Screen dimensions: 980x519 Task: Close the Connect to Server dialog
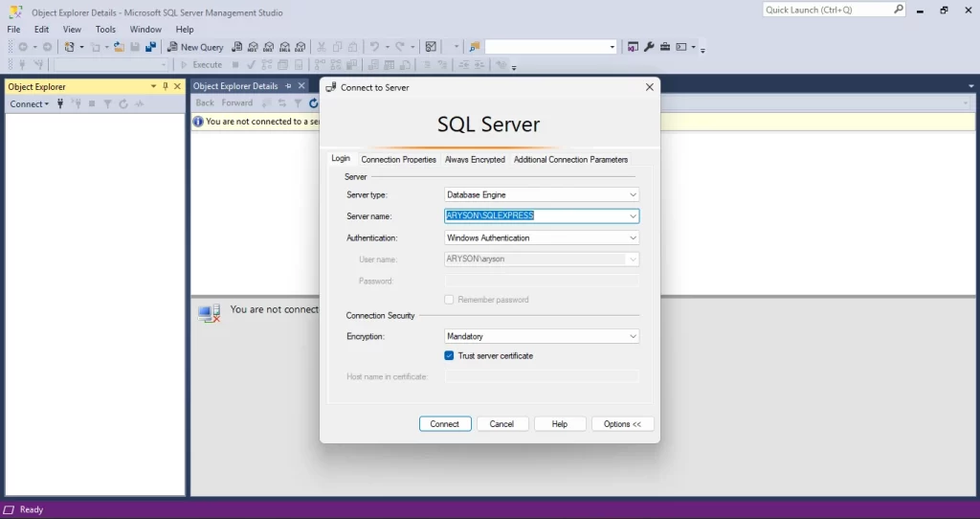650,87
